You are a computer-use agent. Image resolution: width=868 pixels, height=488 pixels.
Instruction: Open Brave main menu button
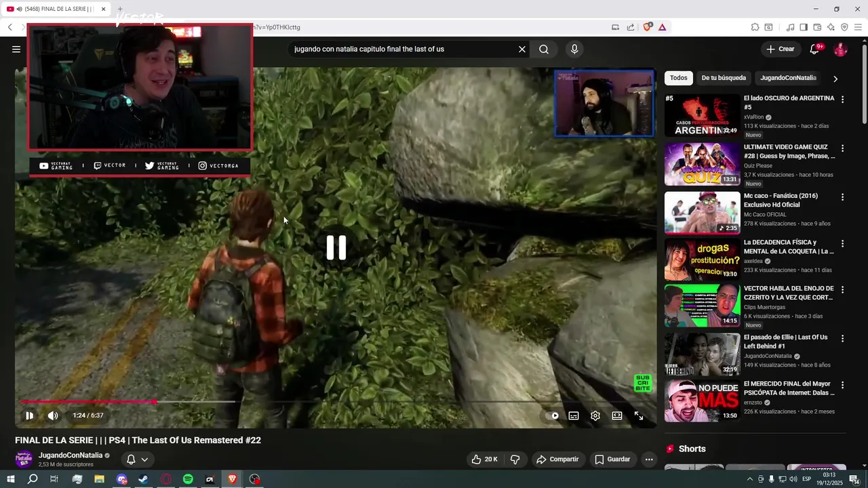click(859, 27)
